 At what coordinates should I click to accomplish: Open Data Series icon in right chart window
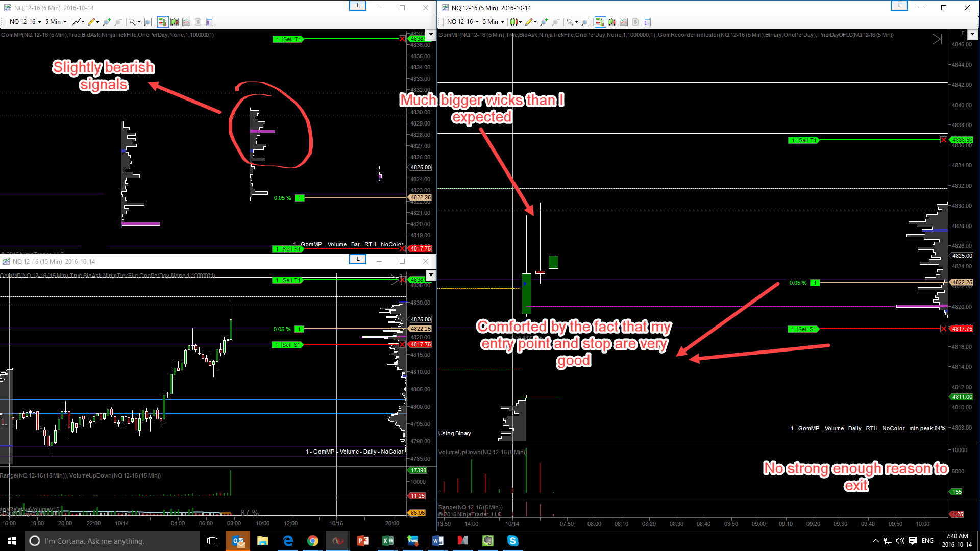(x=612, y=22)
